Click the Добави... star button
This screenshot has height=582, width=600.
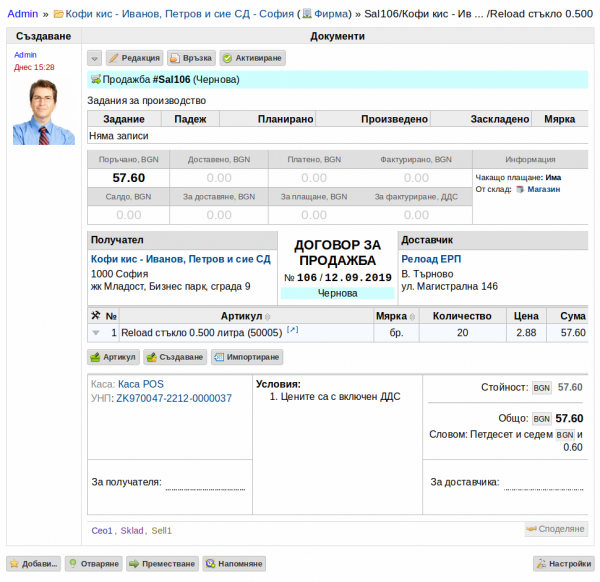pos(33,564)
